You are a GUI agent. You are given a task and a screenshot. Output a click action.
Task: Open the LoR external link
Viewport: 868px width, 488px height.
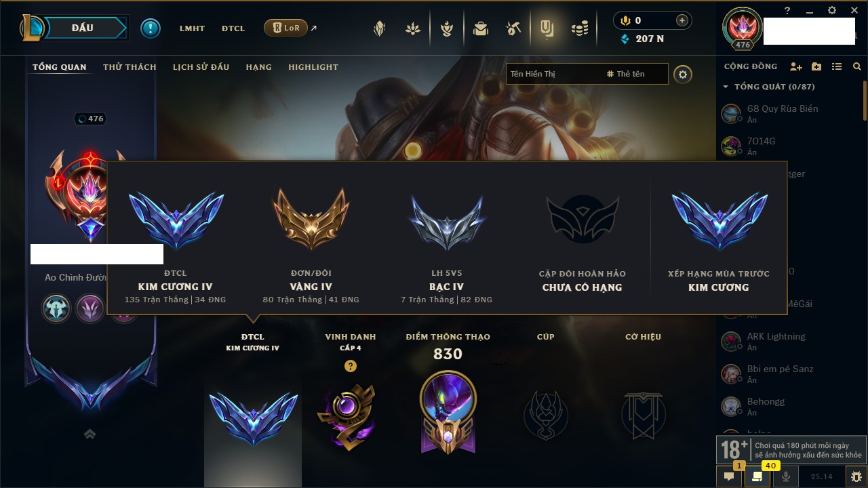pos(290,28)
